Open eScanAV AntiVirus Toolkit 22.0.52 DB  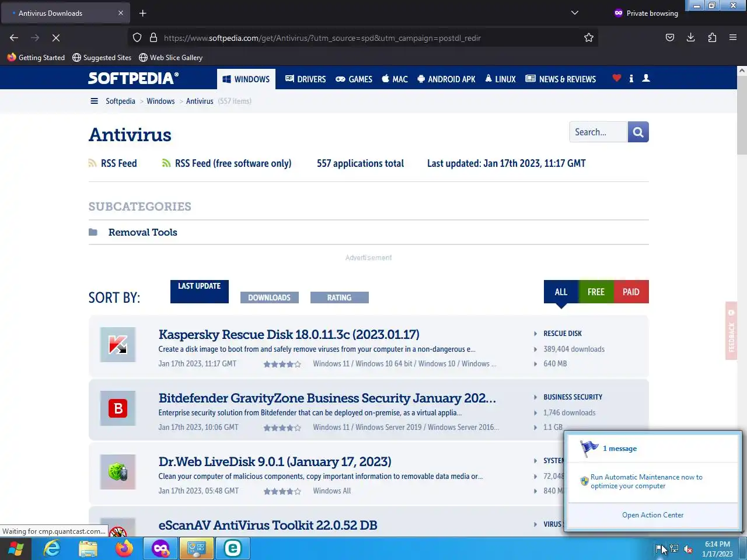click(x=268, y=525)
